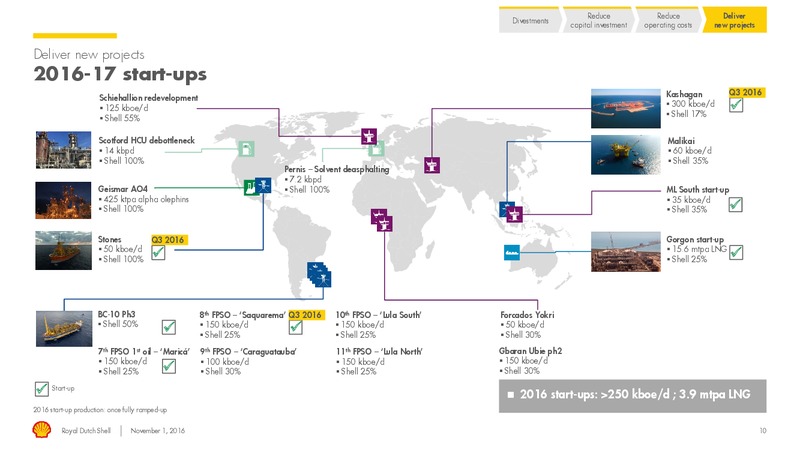
Task: Click the purple Nigeria platform icon
Action: click(x=382, y=220)
